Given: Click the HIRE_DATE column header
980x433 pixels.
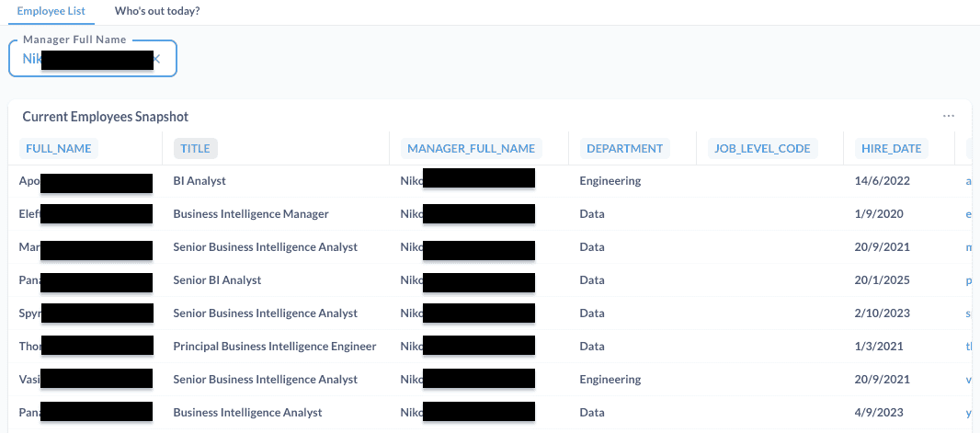Looking at the screenshot, I should (891, 148).
